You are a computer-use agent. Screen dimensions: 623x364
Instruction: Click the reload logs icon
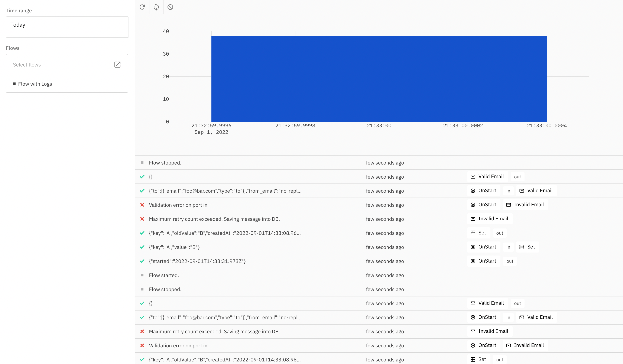(x=142, y=7)
